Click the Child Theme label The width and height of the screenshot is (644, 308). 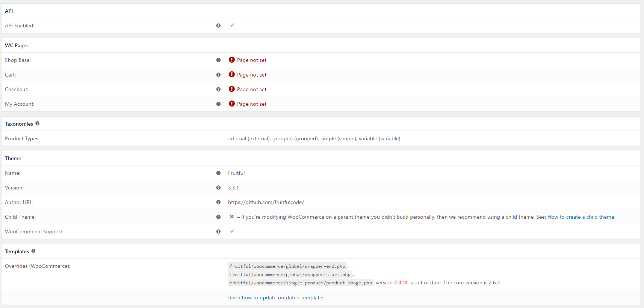pos(20,217)
